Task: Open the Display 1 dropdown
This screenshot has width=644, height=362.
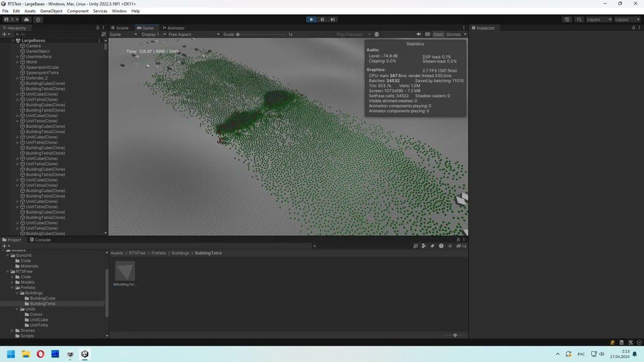Action: [x=152, y=35]
